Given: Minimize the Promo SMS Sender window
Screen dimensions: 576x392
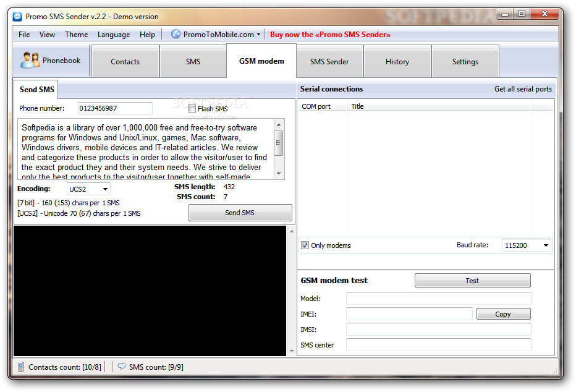Looking at the screenshot, I should [505, 14].
